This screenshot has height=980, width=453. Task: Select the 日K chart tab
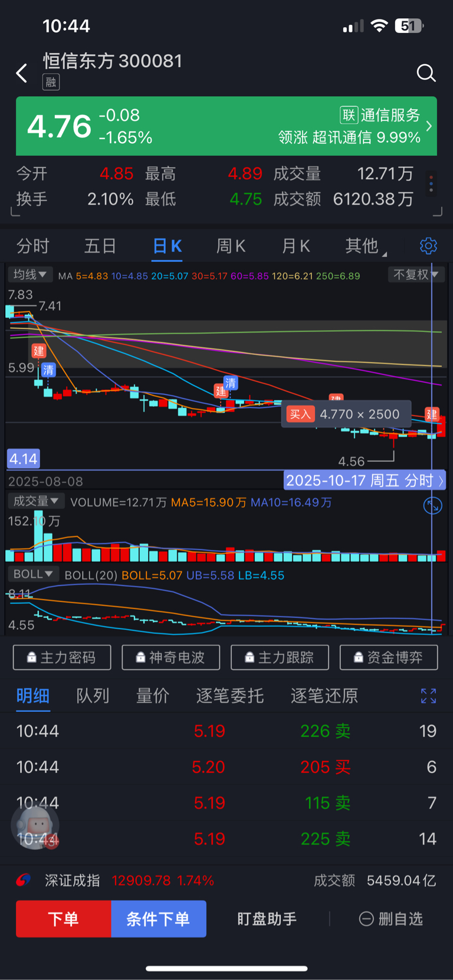(167, 246)
